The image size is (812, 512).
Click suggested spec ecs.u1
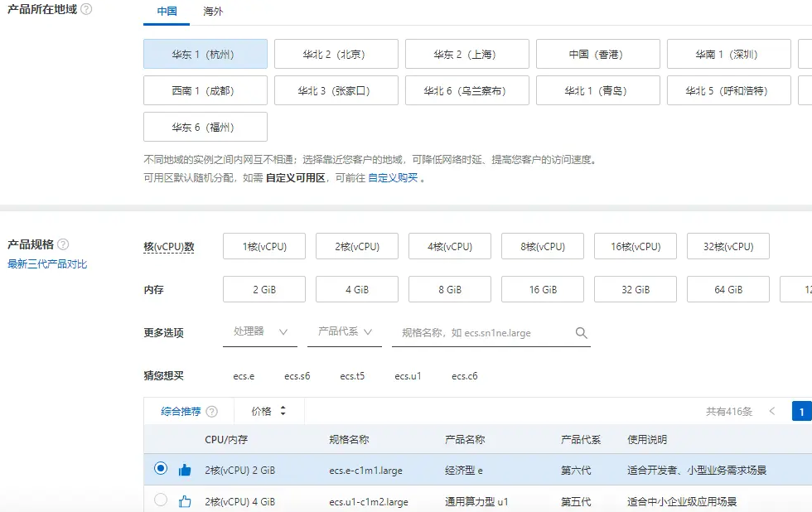(408, 376)
